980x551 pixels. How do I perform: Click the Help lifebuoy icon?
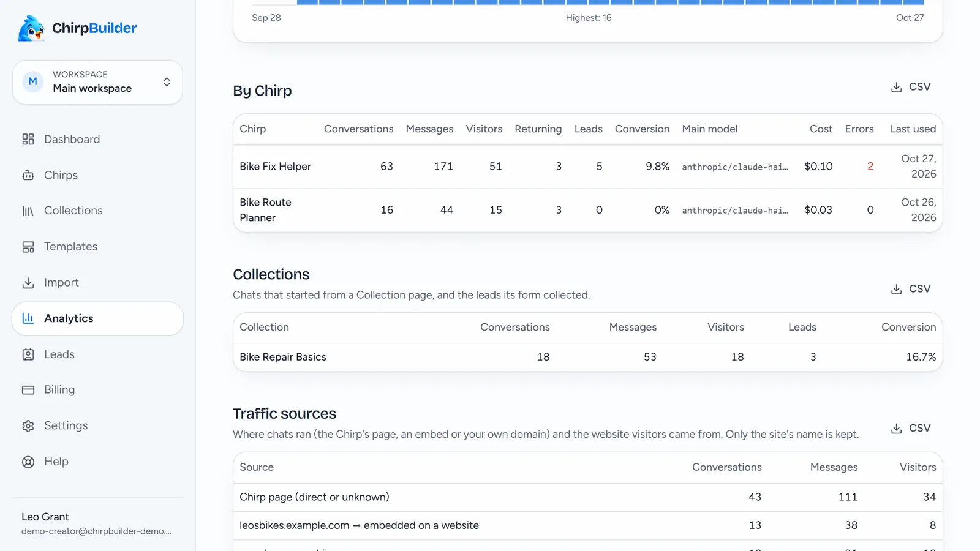28,462
